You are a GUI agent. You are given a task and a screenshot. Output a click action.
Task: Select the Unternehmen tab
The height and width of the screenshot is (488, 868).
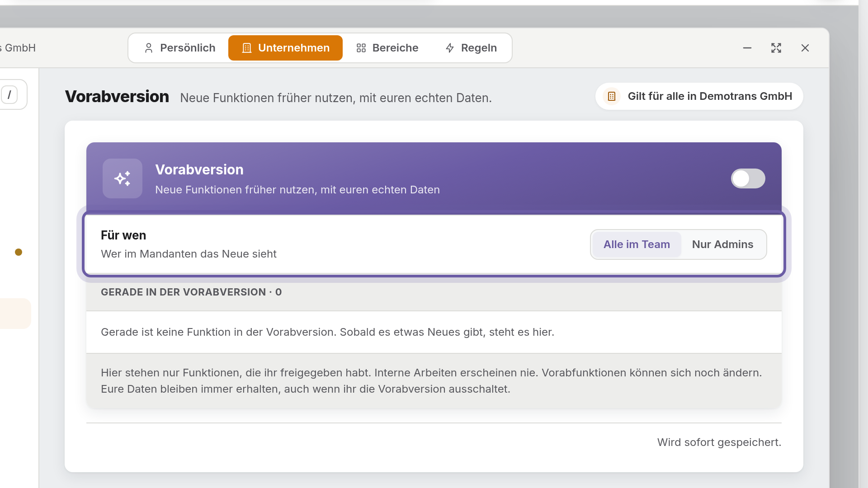[x=285, y=48]
